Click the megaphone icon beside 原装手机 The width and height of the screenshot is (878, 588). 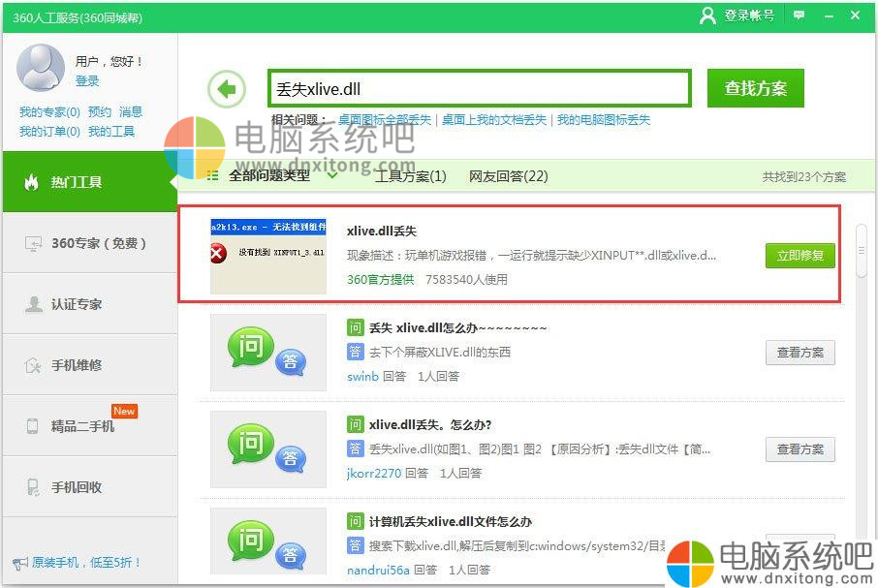pyautogui.click(x=20, y=563)
